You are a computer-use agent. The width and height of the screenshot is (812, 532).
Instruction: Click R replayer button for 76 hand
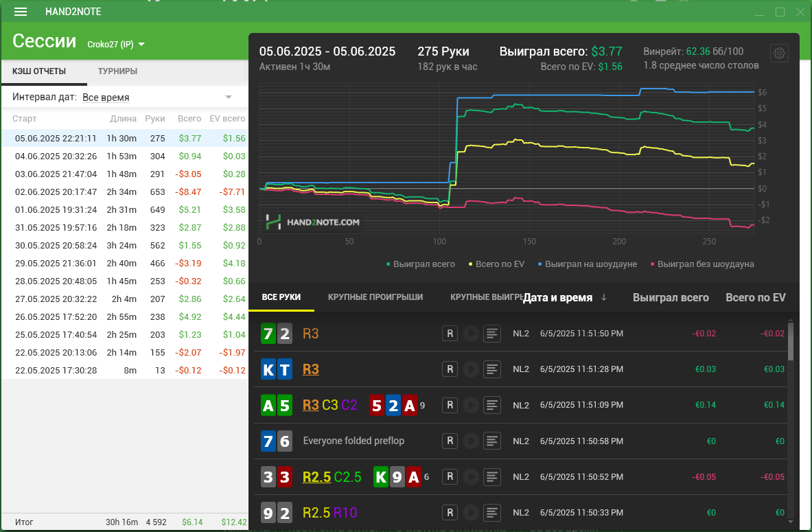450,441
